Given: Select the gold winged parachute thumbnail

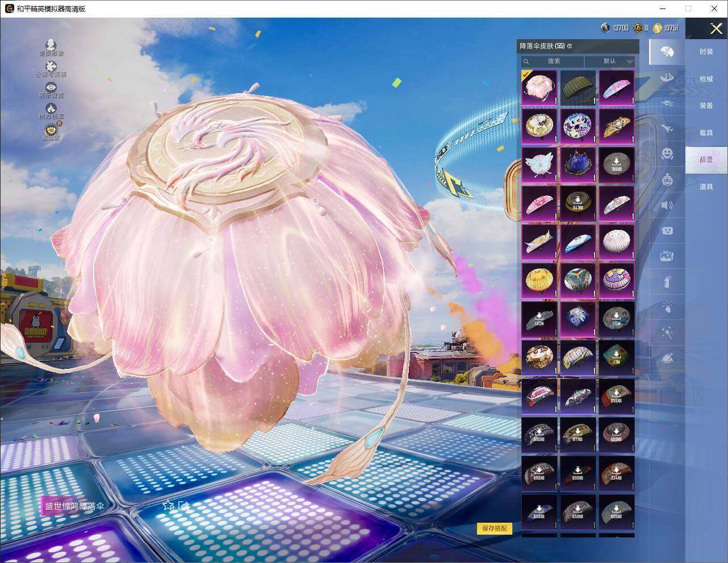Looking at the screenshot, I should (616, 126).
